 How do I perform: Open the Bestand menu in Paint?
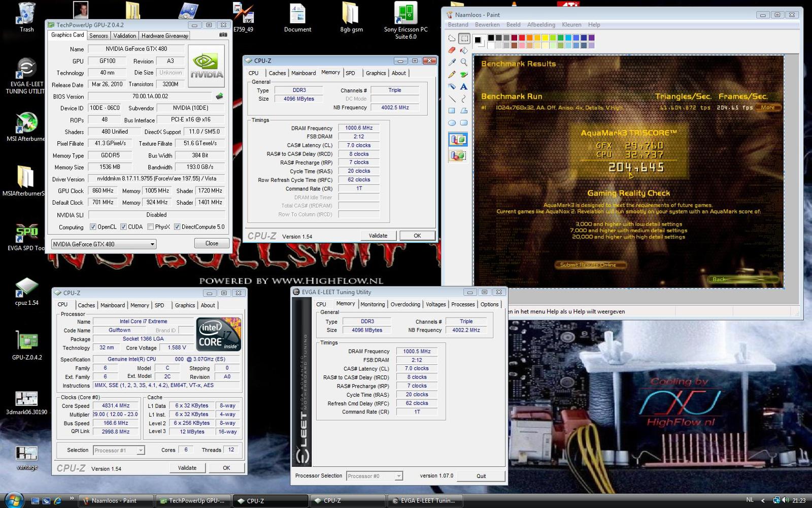[x=458, y=24]
